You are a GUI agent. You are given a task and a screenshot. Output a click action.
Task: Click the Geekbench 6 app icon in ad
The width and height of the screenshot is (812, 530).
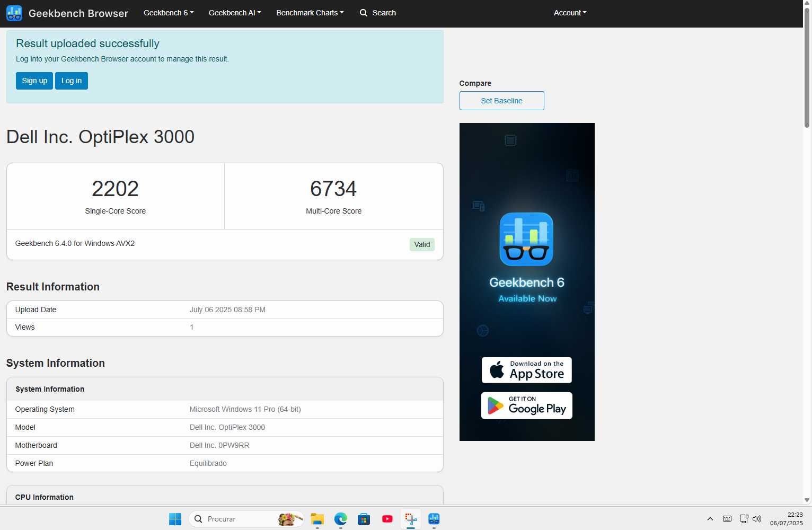pos(526,239)
